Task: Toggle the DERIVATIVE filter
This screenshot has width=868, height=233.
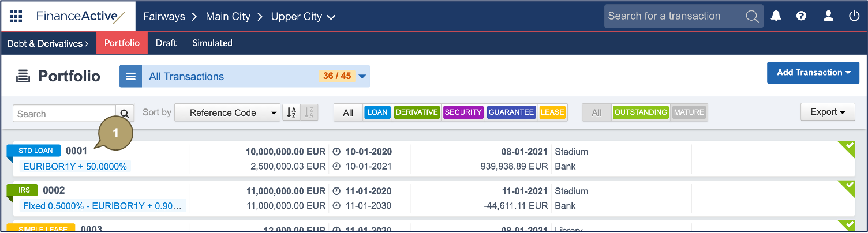Action: coord(417,112)
